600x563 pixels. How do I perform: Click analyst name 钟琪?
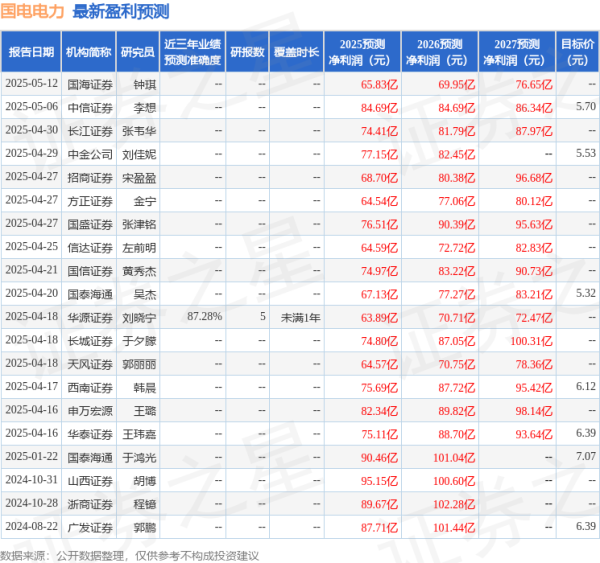145,85
